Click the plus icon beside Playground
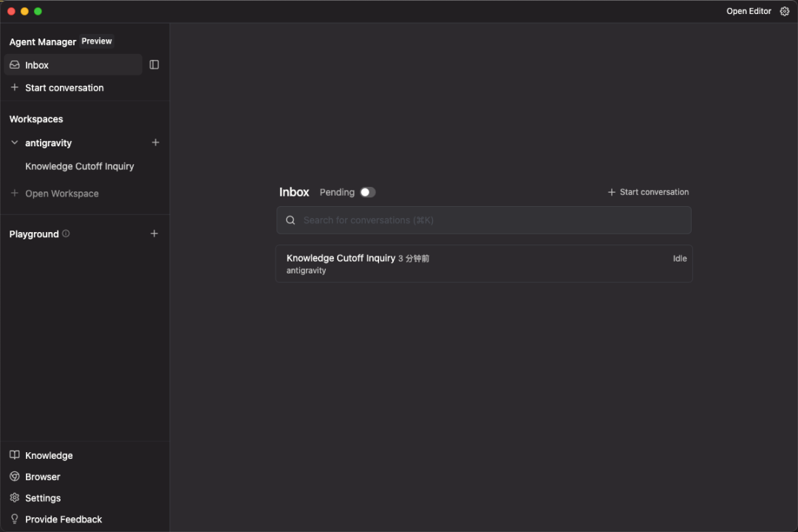 154,233
